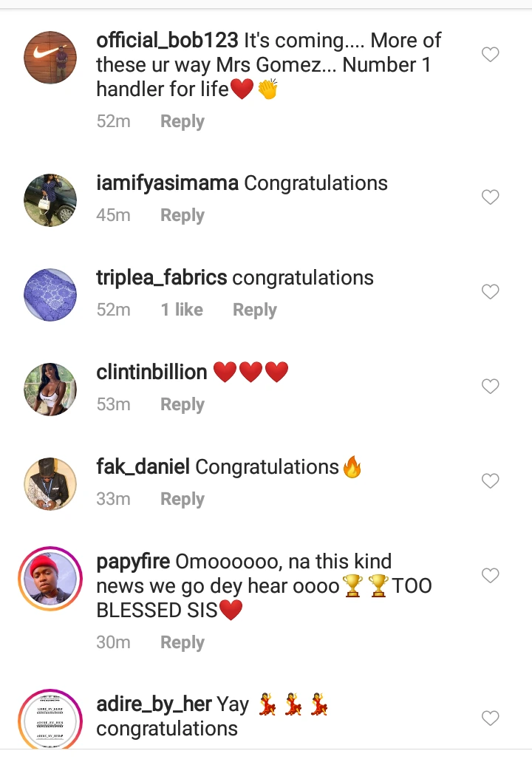Open clintinbillion's profile photo
Image resolution: width=532 pixels, height=765 pixels.
(50, 389)
